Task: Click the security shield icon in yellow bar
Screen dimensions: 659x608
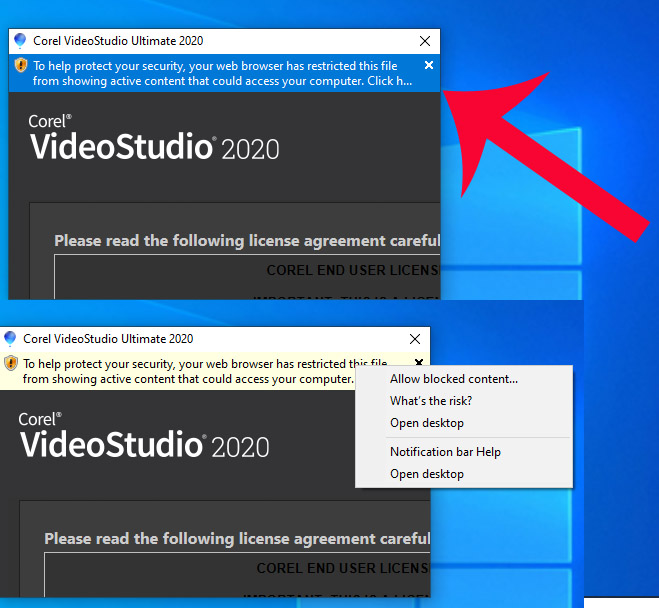Action: point(11,363)
